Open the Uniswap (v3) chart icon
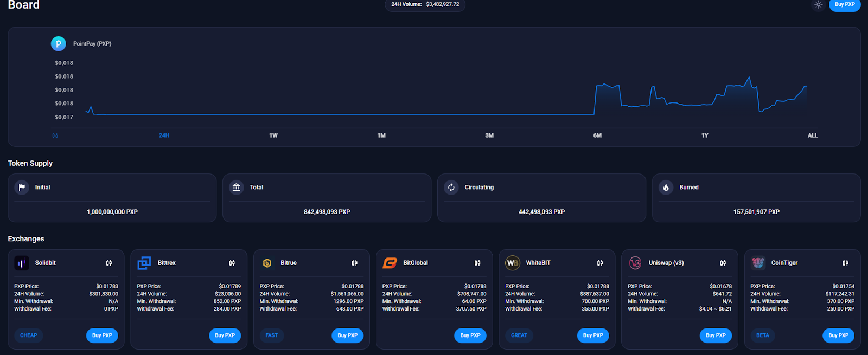 point(723,263)
